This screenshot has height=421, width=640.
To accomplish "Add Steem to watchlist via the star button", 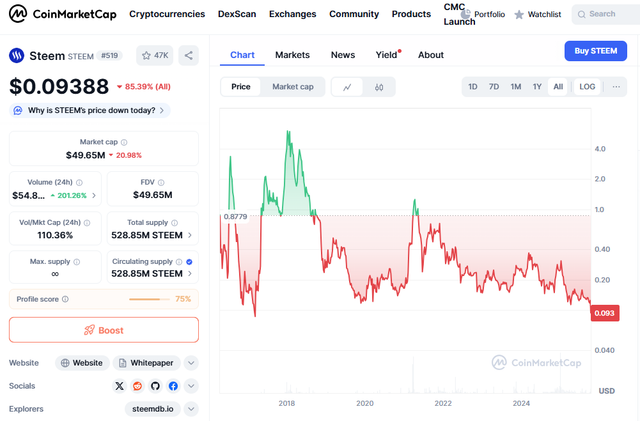I will [x=154, y=56].
